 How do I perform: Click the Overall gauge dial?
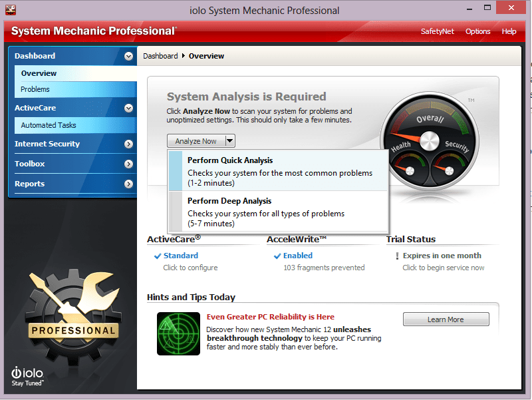(x=430, y=140)
